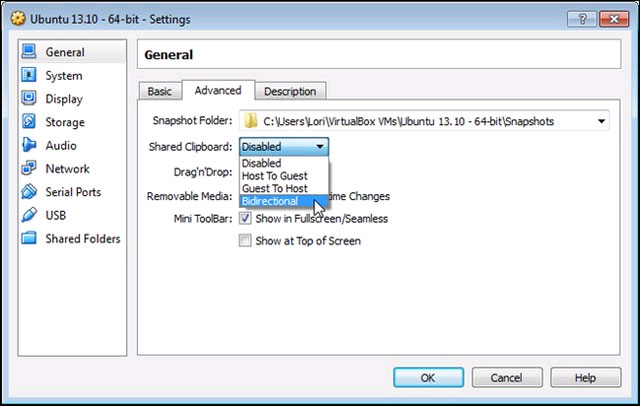
Task: Click the Help button
Action: point(585,378)
